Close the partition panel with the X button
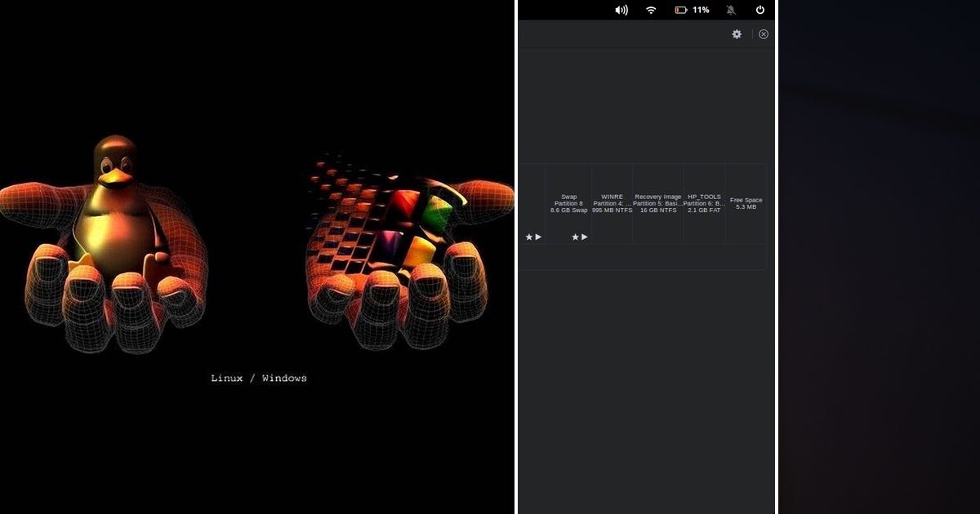980x514 pixels. click(764, 34)
